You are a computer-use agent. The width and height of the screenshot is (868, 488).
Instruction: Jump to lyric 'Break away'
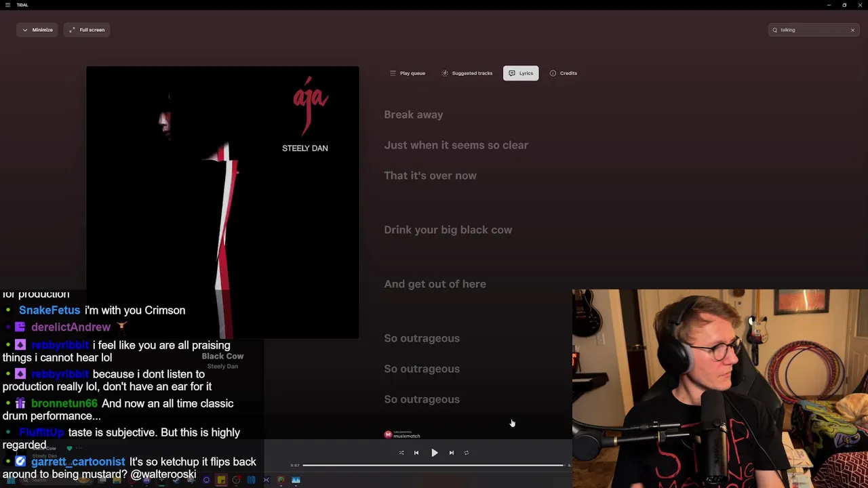tap(414, 115)
